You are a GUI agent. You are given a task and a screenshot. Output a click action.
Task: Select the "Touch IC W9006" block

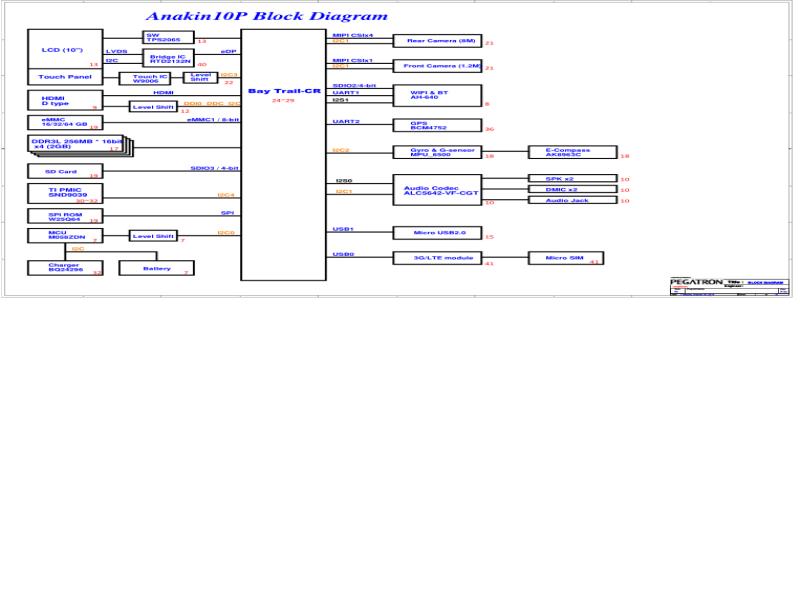144,79
